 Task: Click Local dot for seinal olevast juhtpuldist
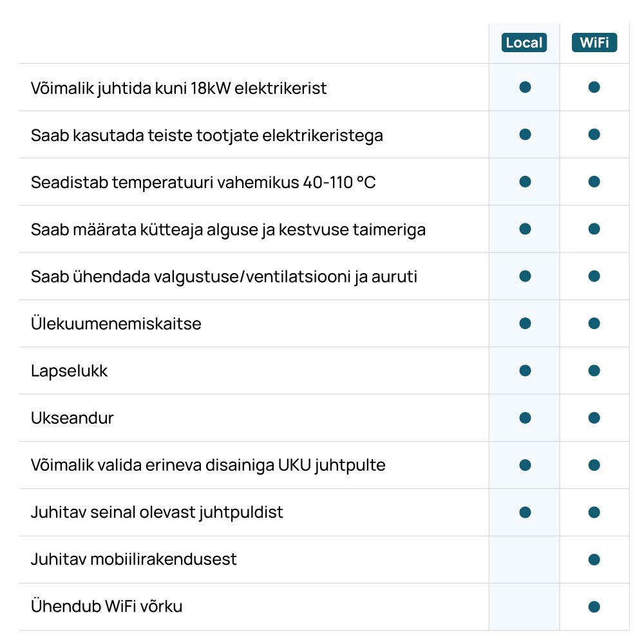tap(525, 512)
